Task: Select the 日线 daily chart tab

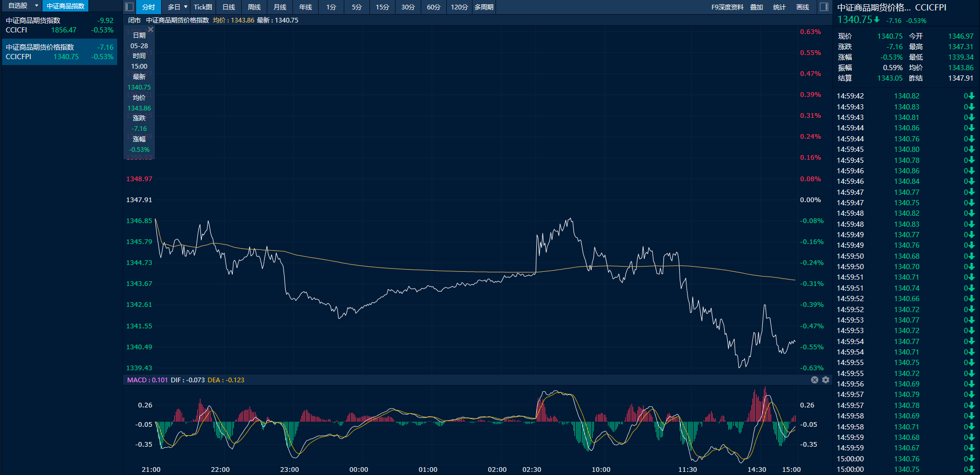Action: click(x=229, y=7)
